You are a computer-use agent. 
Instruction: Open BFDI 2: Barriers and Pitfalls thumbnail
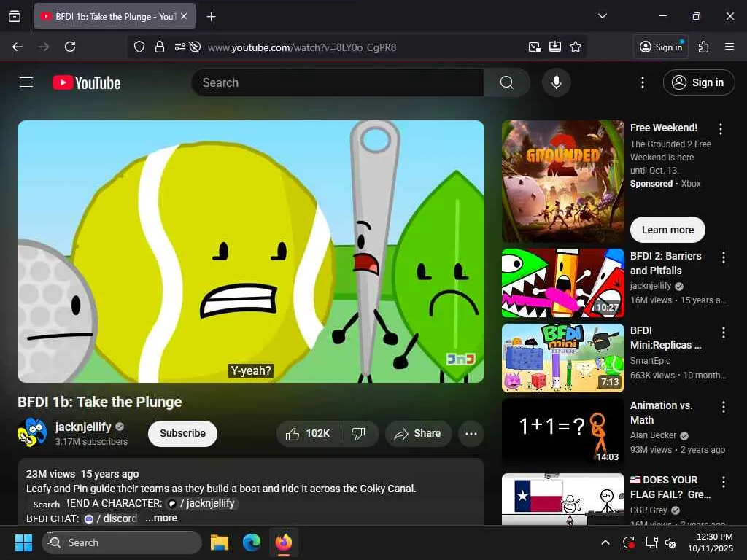pos(563,283)
